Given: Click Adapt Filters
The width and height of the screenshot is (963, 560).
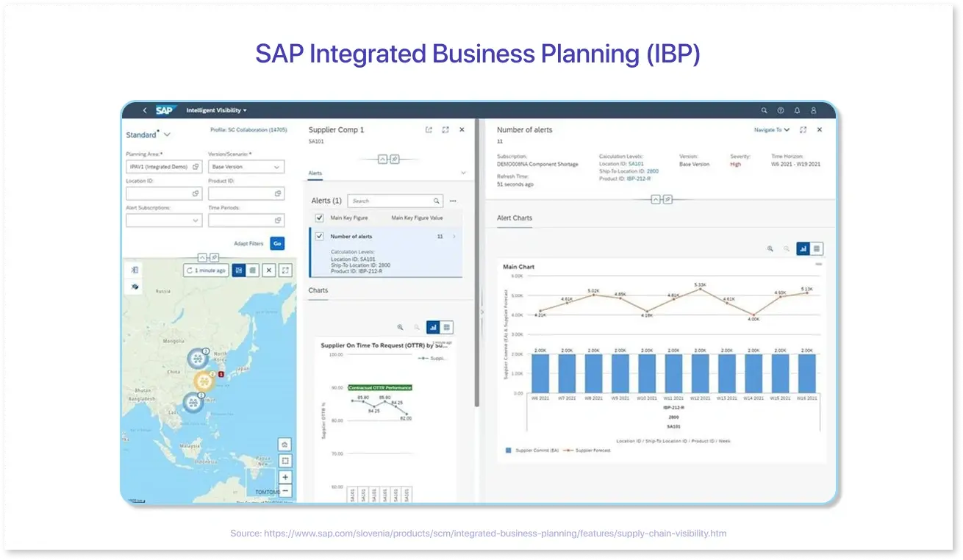Looking at the screenshot, I should point(248,243).
